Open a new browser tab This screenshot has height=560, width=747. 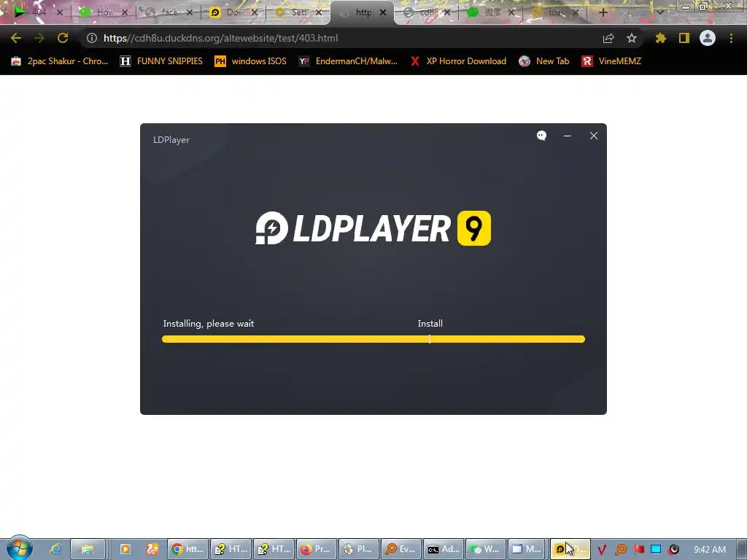point(603,12)
